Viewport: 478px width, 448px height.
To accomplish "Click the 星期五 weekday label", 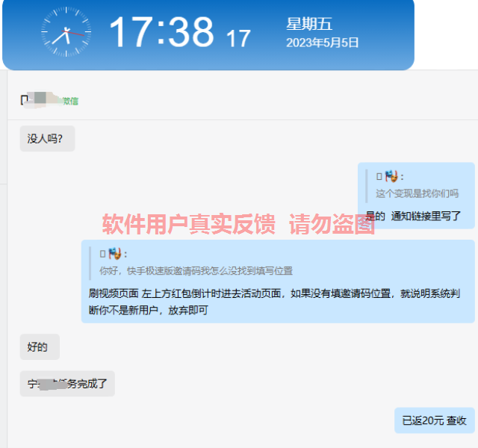I will [x=308, y=24].
